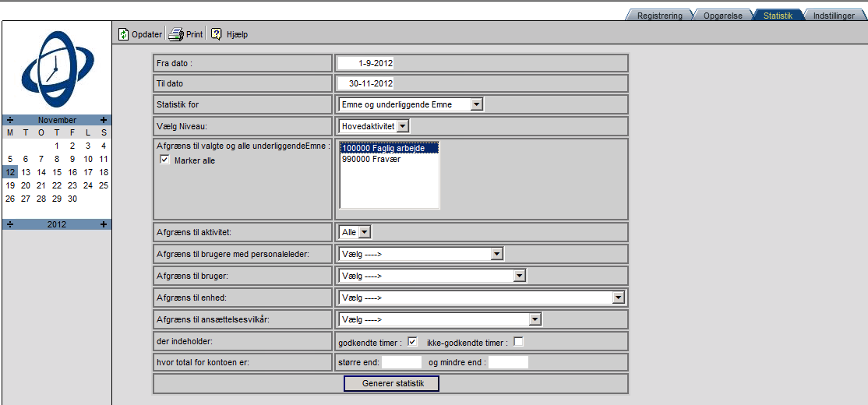Open the Indstillinger tab
Viewport: 868px width, 405px height.
click(x=834, y=16)
